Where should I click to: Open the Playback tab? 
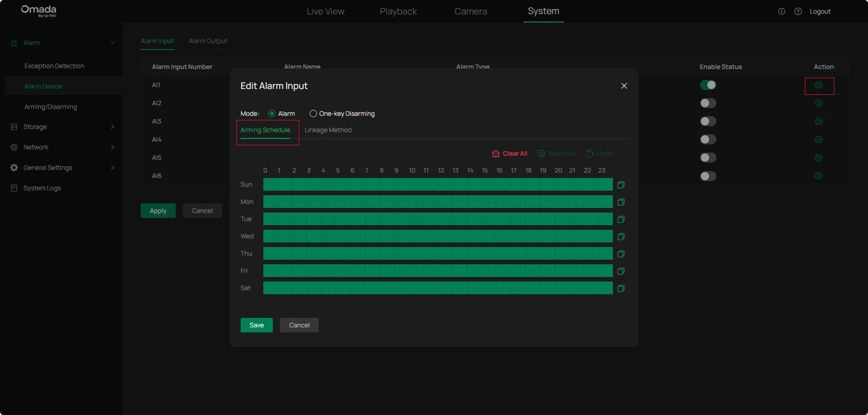pyautogui.click(x=398, y=11)
